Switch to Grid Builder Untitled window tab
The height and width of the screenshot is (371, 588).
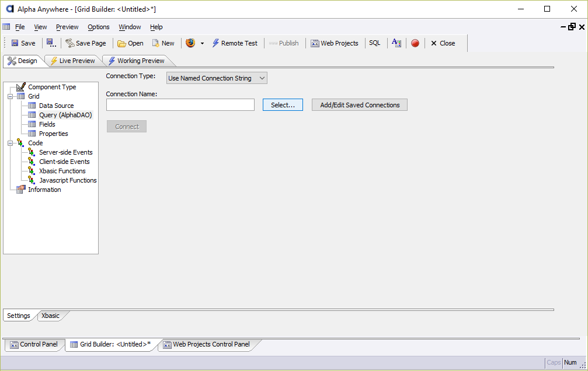point(110,344)
